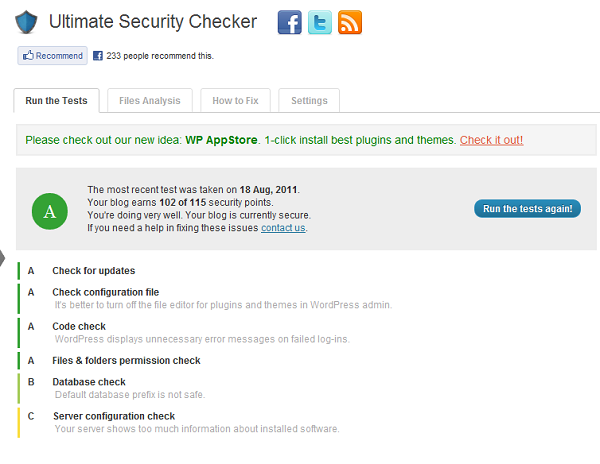
Task: Expand Check for updates result
Action: [x=94, y=271]
